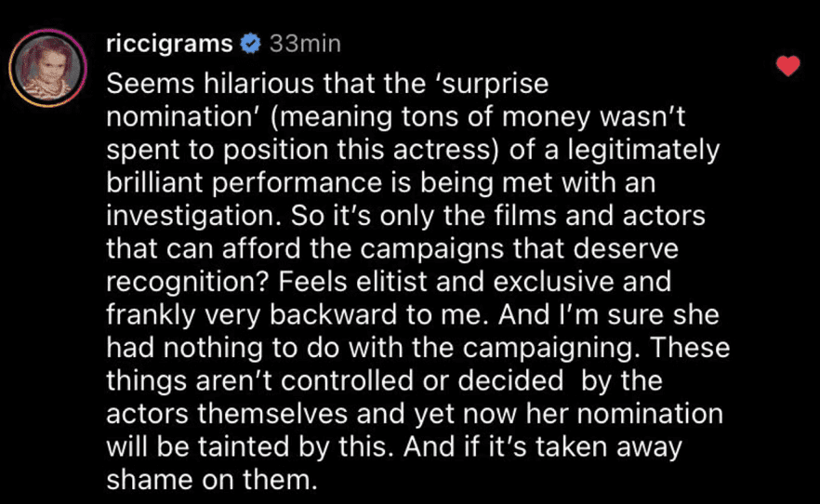Click the closing phrase 'shame on them.'
The height and width of the screenshot is (504, 820).
coord(212,480)
